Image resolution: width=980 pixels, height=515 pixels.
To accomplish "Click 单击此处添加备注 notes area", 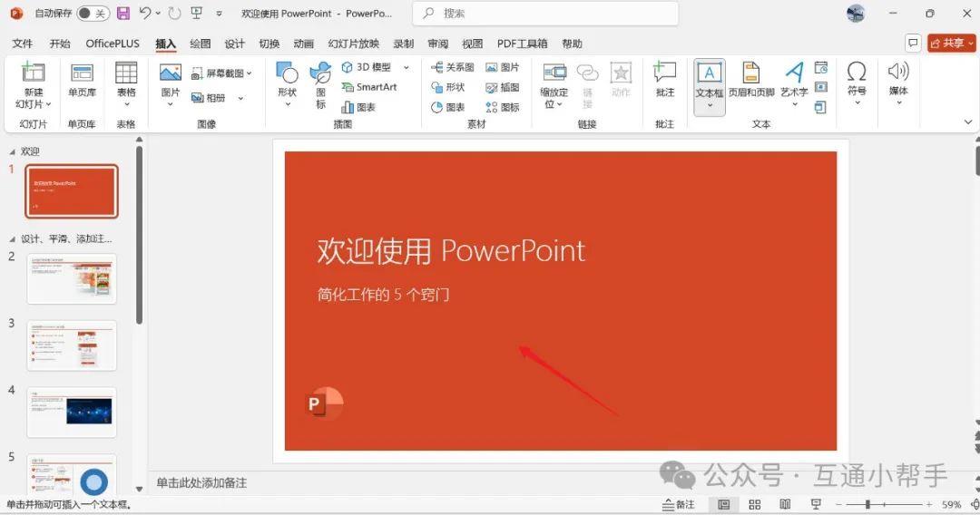I will [x=201, y=482].
